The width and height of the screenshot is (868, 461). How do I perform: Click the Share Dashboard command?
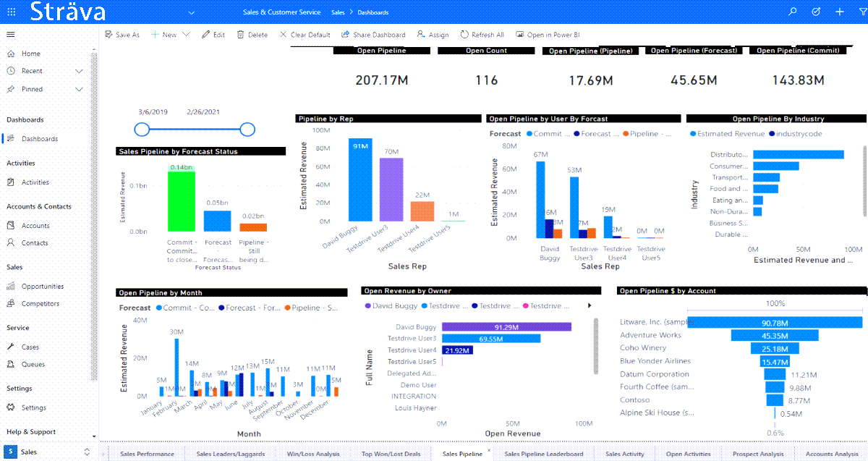point(373,35)
